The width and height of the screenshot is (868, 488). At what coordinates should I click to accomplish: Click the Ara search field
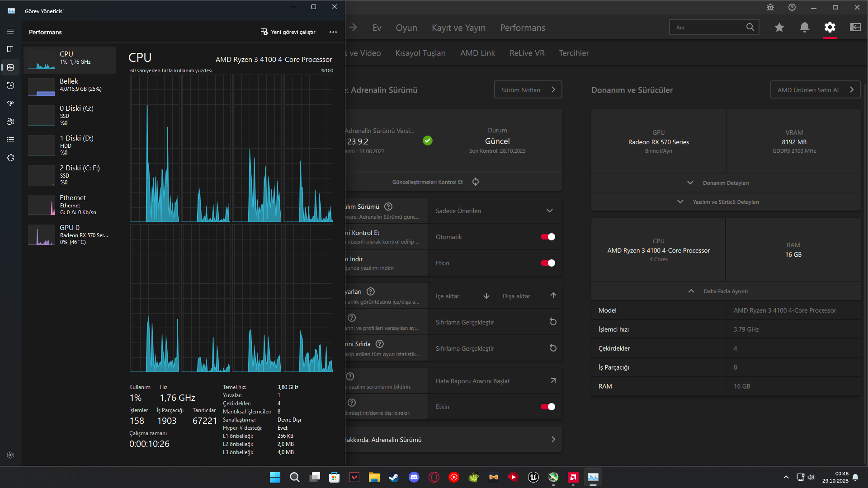[x=708, y=28]
